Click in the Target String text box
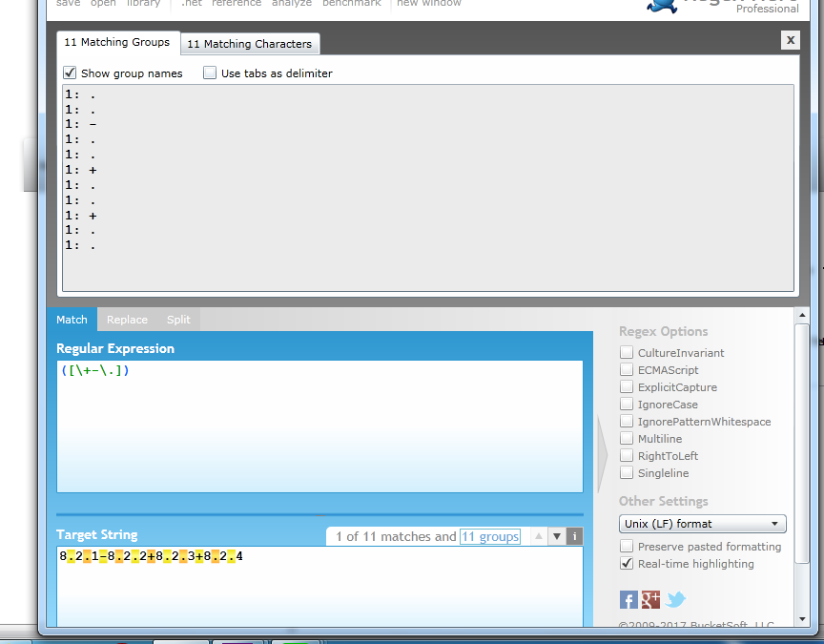 click(x=319, y=586)
